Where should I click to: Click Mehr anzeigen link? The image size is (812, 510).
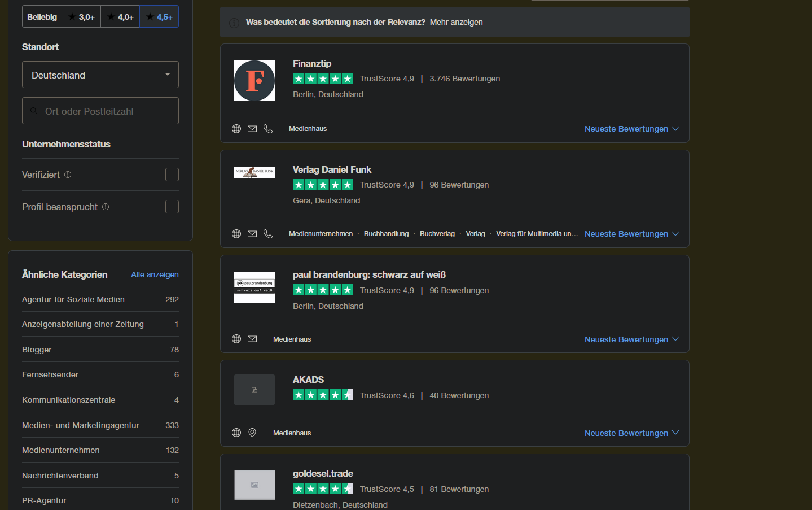pos(456,22)
